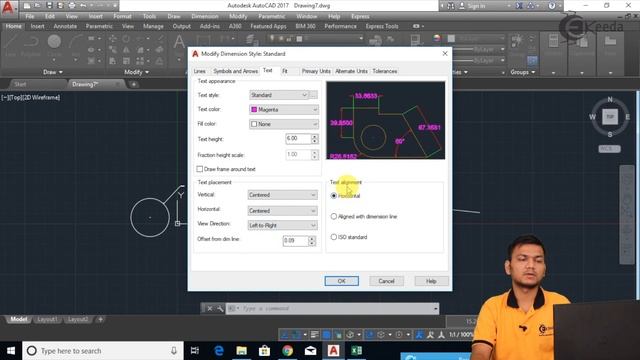Click the dimension preview thumbnail

tap(386, 120)
